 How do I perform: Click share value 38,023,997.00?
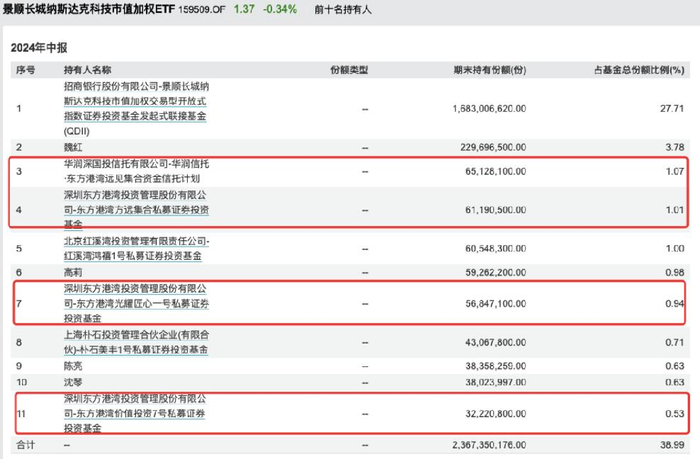(496, 382)
